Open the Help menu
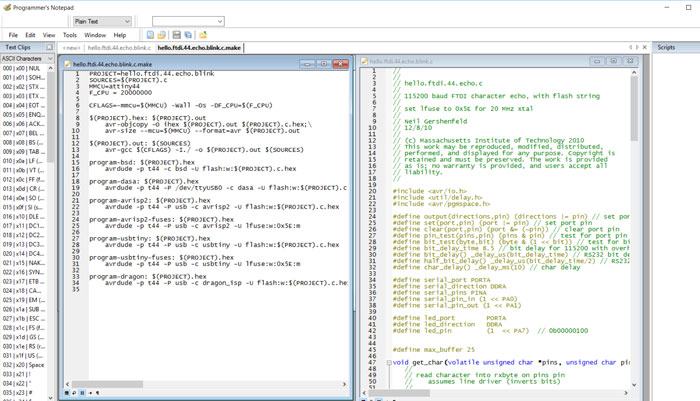Image resolution: width=700 pixels, height=401 pixels. pos(120,35)
